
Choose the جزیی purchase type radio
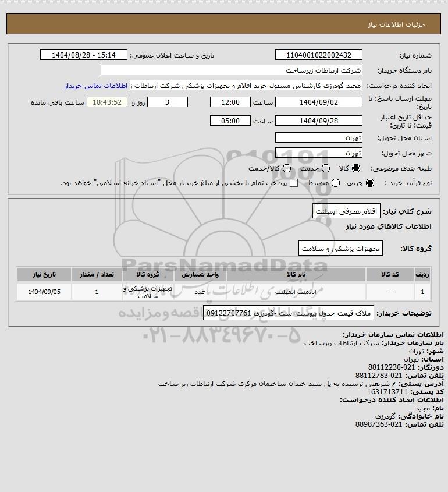pyautogui.click(x=370, y=183)
